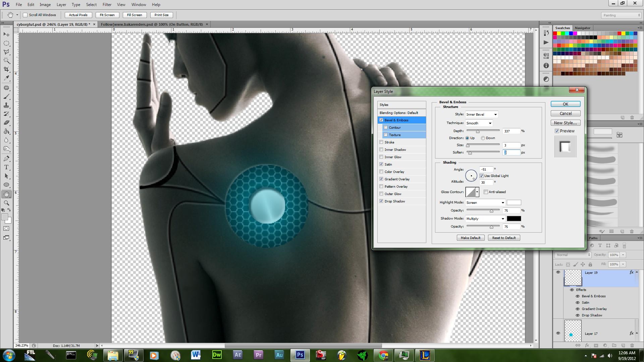Click the add layer mask icon
This screenshot has width=644, height=362.
point(596,345)
